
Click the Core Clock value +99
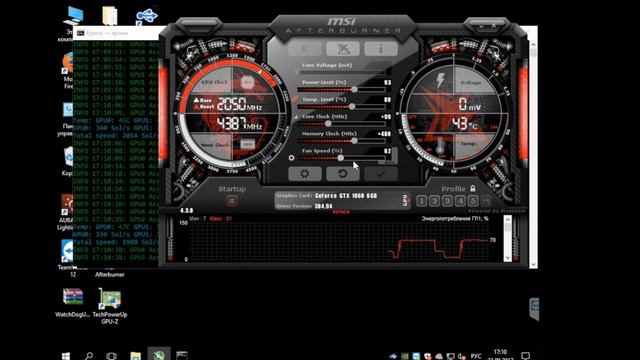pyautogui.click(x=386, y=117)
